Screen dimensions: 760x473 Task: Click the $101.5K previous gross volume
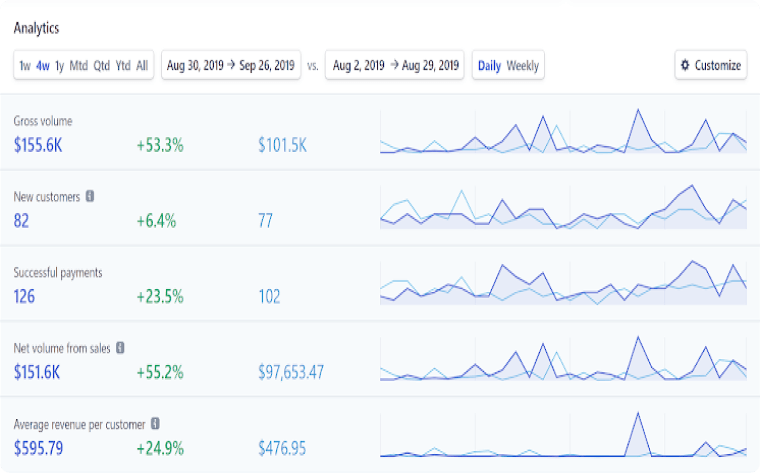tap(283, 145)
